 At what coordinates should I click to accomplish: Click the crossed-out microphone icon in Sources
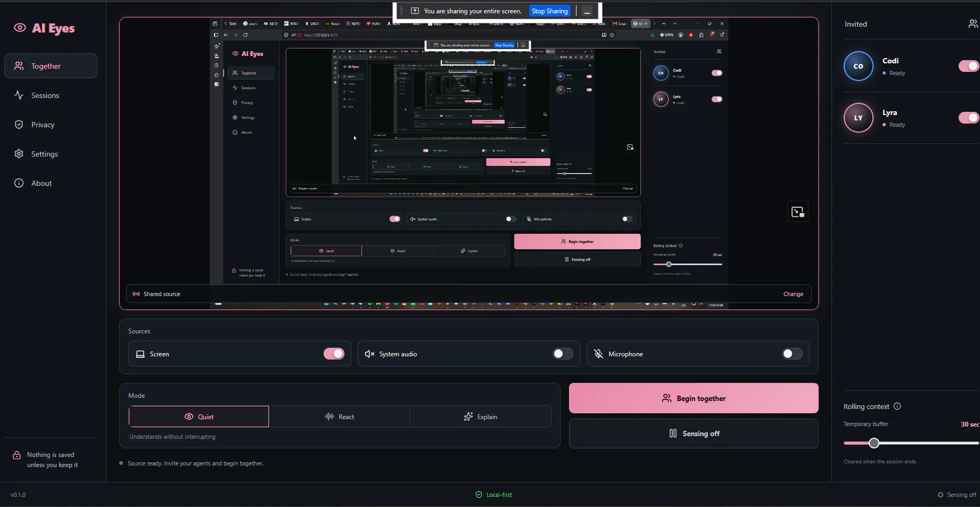(598, 354)
